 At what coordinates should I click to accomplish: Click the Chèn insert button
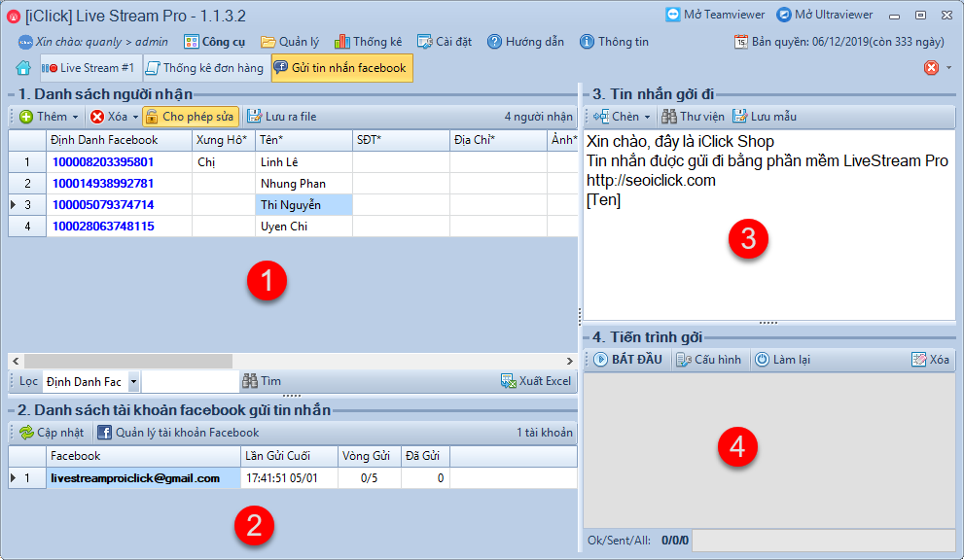tap(617, 116)
